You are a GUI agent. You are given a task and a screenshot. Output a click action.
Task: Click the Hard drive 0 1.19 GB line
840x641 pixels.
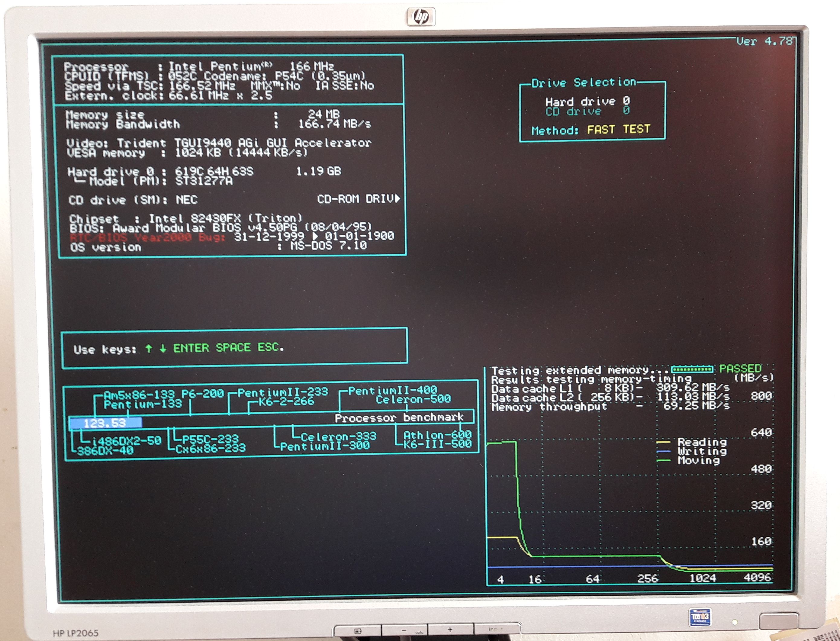[x=204, y=171]
